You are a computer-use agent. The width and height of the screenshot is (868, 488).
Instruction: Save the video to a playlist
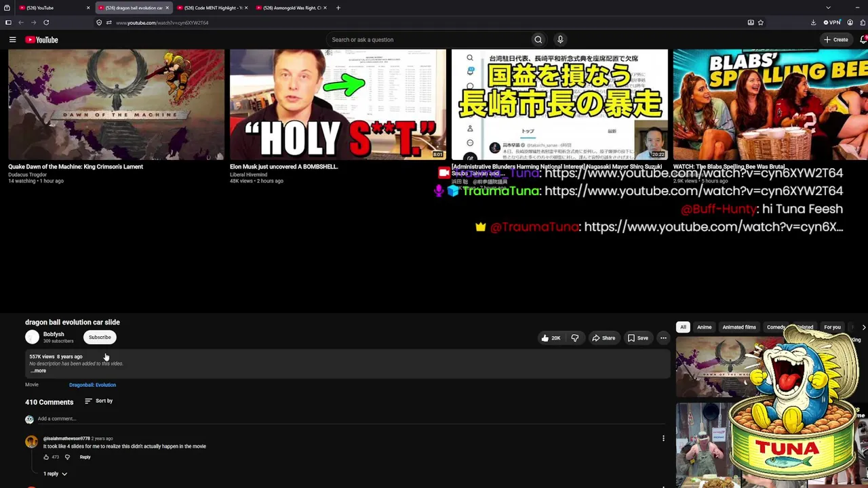point(637,338)
